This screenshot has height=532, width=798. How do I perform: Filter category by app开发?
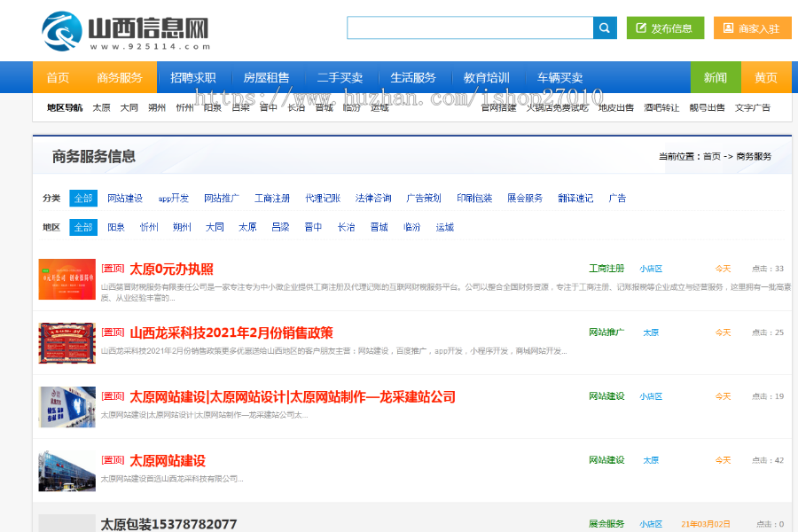click(x=174, y=198)
